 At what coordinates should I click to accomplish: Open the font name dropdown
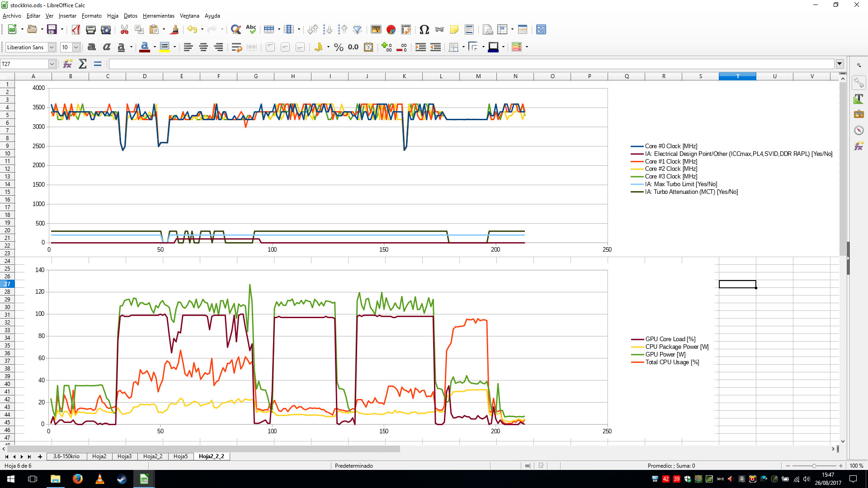tap(52, 47)
